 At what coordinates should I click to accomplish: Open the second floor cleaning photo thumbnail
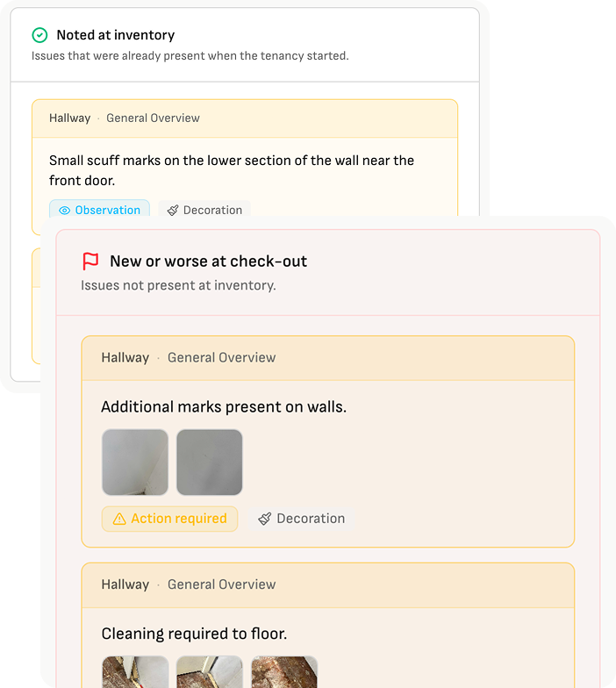pyautogui.click(x=209, y=672)
